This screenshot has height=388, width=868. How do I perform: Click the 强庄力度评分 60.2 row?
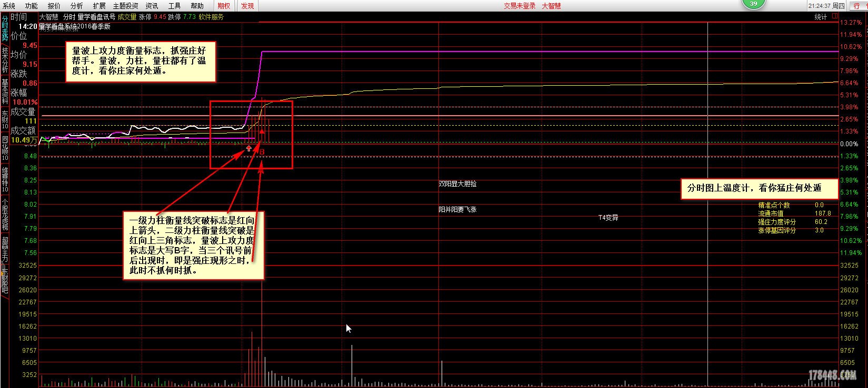793,222
